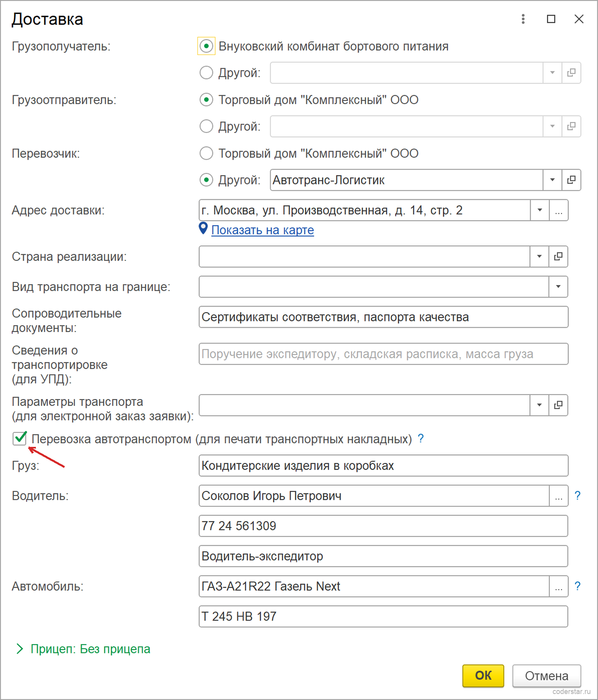Click Показать на карте link
The height and width of the screenshot is (700, 598).
click(x=263, y=230)
